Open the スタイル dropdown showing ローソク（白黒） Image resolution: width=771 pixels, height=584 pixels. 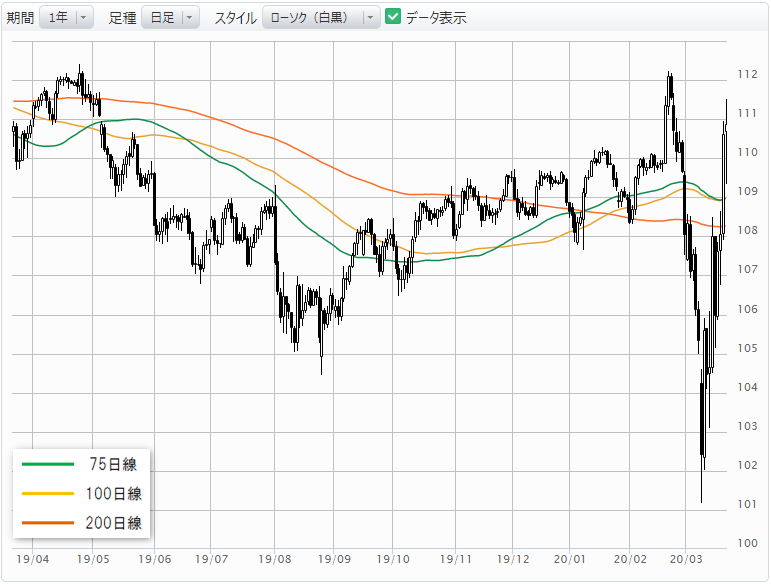click(x=321, y=18)
